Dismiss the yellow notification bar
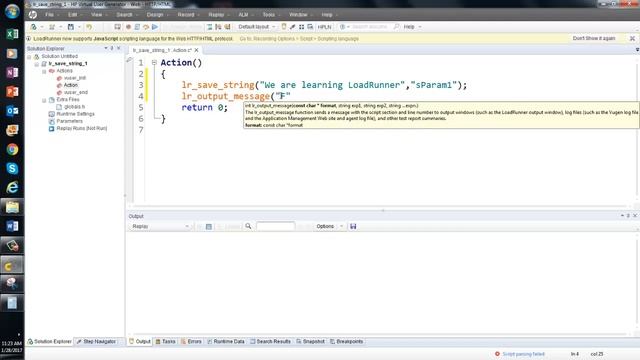640x360 pixels. 632,38
